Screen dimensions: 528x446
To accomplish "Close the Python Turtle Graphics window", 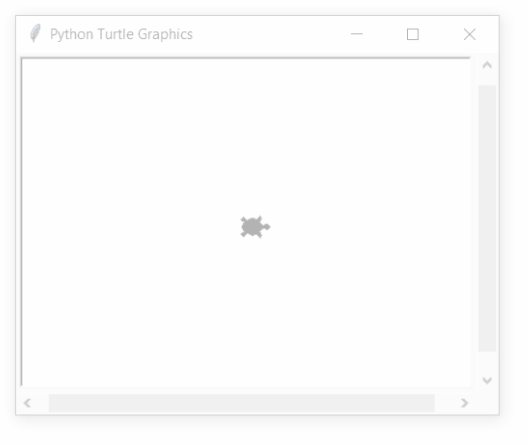I will (469, 34).
